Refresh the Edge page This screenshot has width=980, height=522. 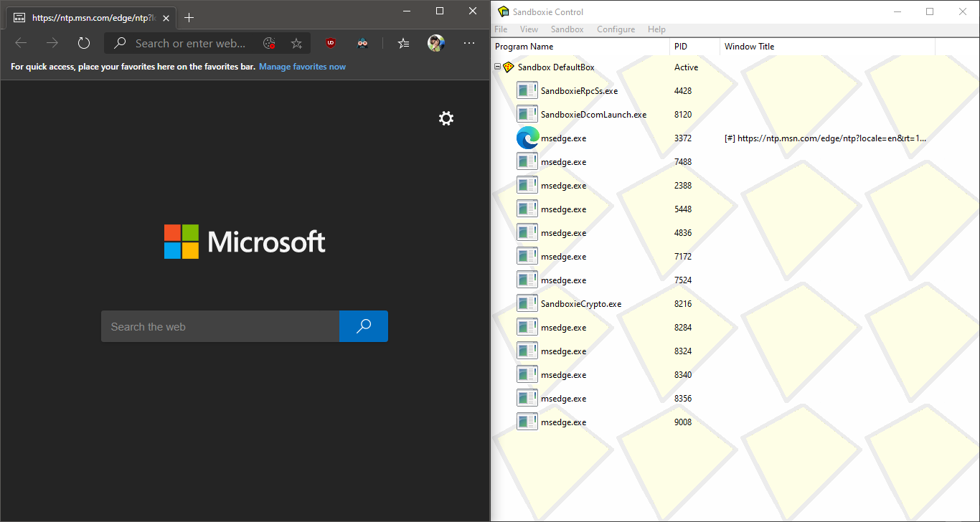(x=84, y=43)
